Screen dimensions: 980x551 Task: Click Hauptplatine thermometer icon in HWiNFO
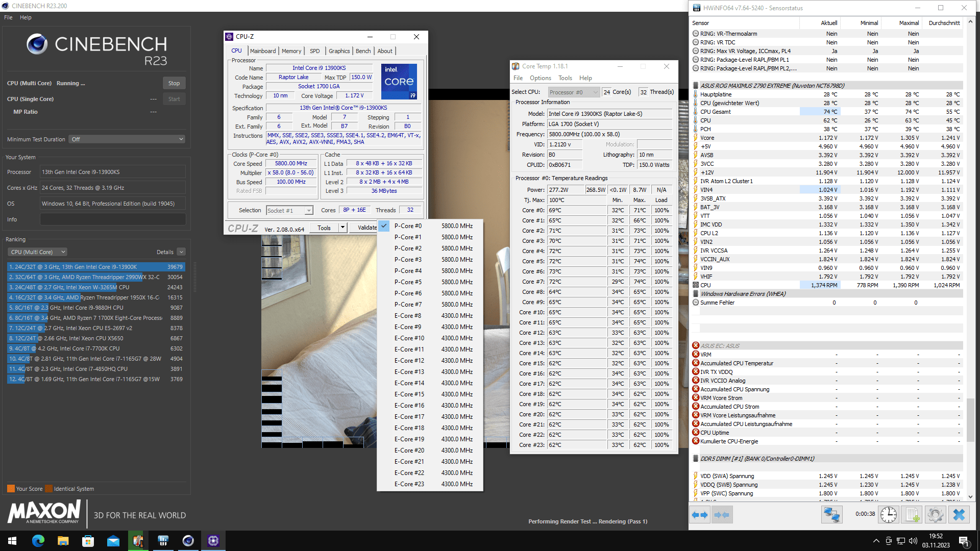pos(695,94)
